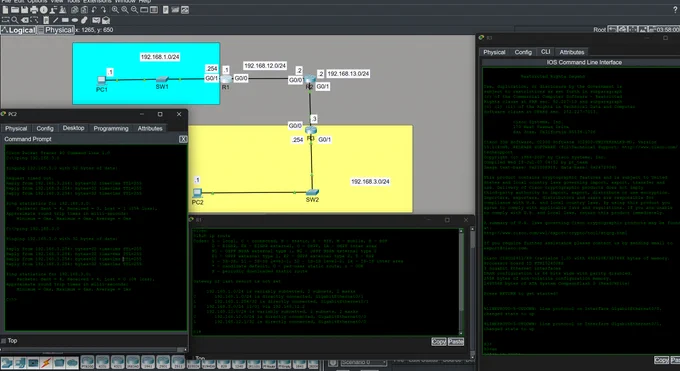Click the Paste button in R1 window
The image size is (680, 371).
tap(456, 342)
